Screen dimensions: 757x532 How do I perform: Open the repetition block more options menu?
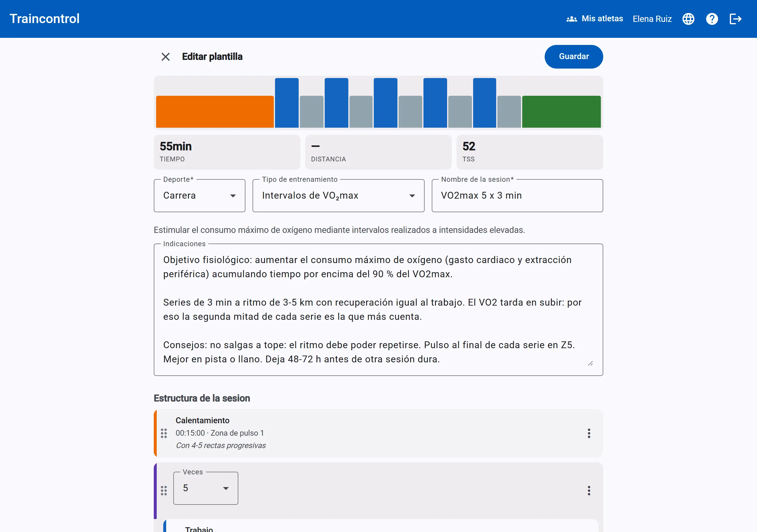click(589, 490)
